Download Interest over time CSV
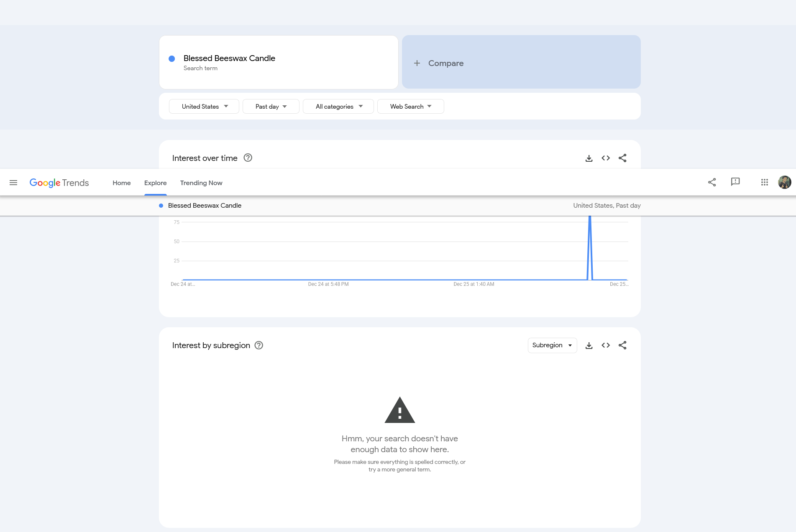This screenshot has height=532, width=796. tap(589, 158)
